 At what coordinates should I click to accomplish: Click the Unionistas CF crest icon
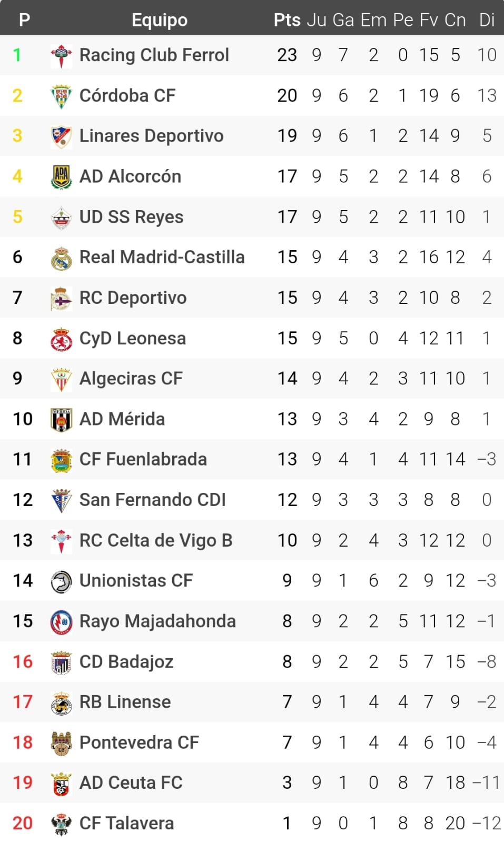[61, 581]
